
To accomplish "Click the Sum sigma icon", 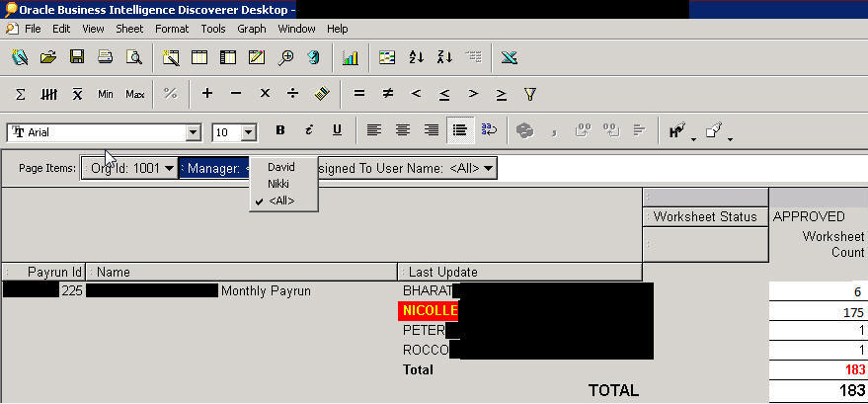I will tap(21, 94).
